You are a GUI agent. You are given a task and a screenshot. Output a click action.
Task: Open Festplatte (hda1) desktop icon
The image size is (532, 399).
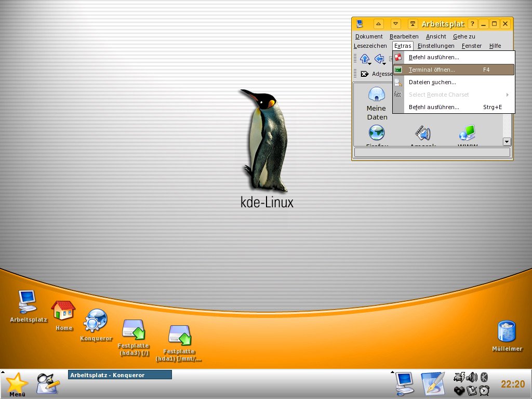[179, 335]
